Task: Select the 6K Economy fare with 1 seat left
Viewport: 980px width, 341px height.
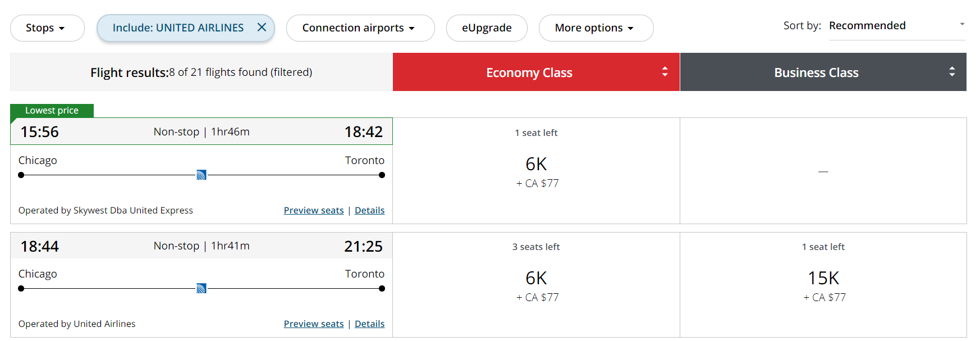Action: click(536, 164)
